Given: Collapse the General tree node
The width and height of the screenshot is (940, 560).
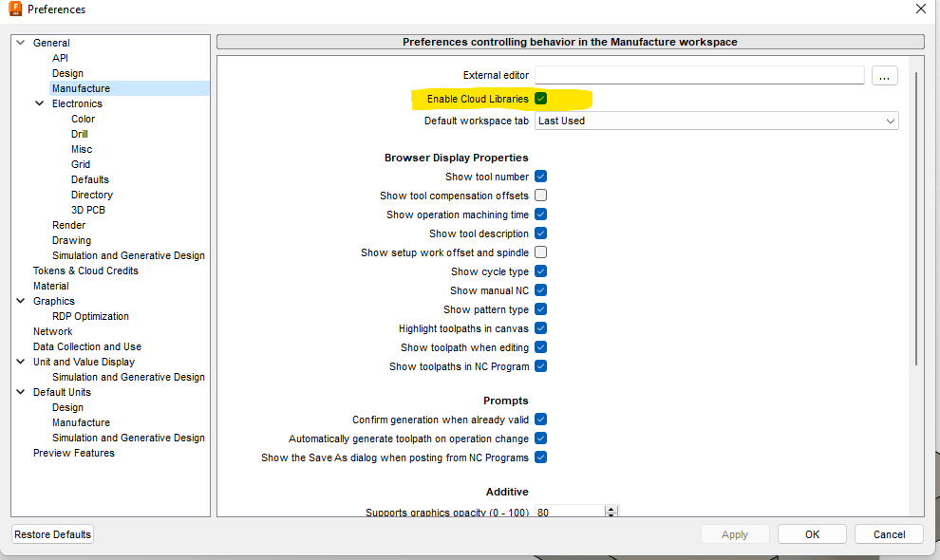Looking at the screenshot, I should 21,43.
